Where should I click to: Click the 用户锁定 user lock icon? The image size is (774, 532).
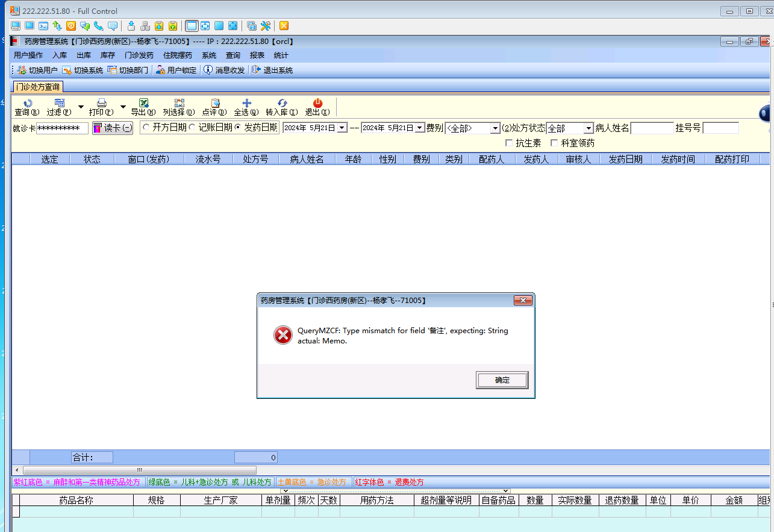click(x=160, y=70)
